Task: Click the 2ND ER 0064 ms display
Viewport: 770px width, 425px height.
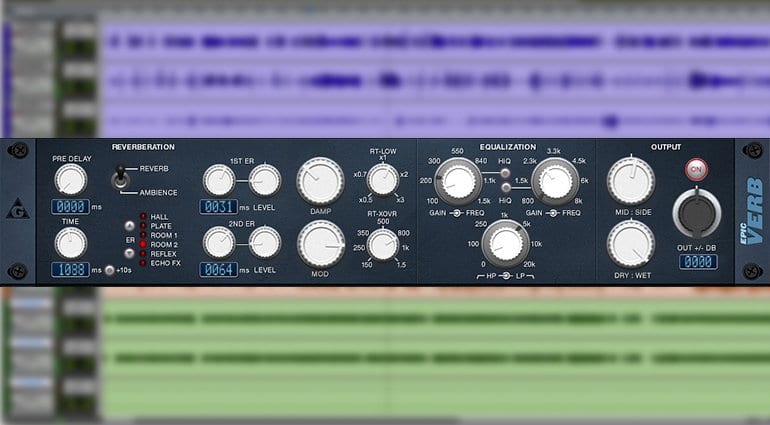Action: [219, 270]
